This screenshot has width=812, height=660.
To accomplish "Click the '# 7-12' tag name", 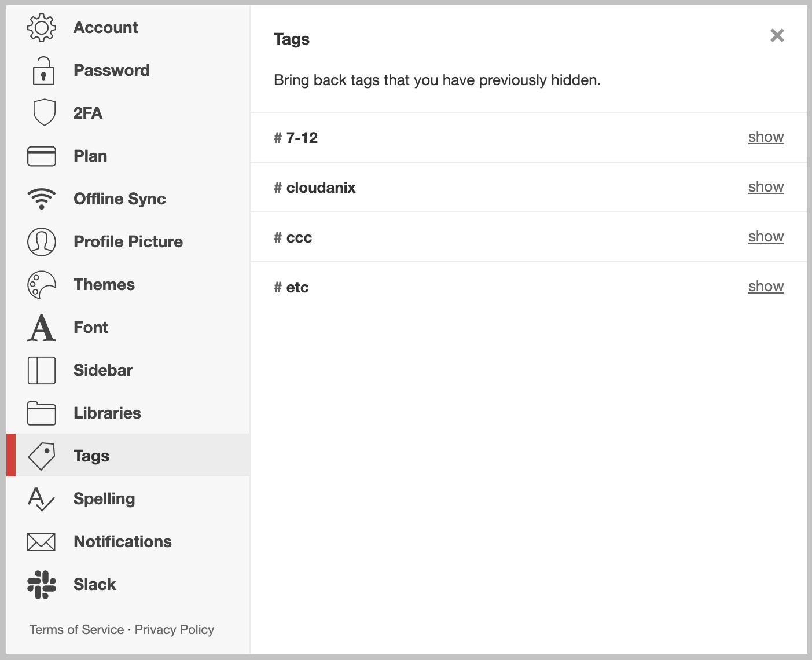I will [296, 138].
